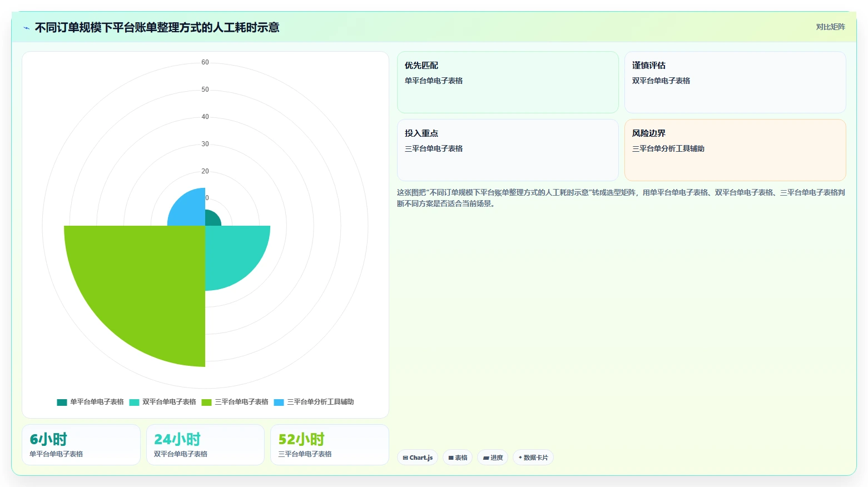868x487 pixels.
Task: Click the description paragraph starting 这张图把
Action: 621,198
